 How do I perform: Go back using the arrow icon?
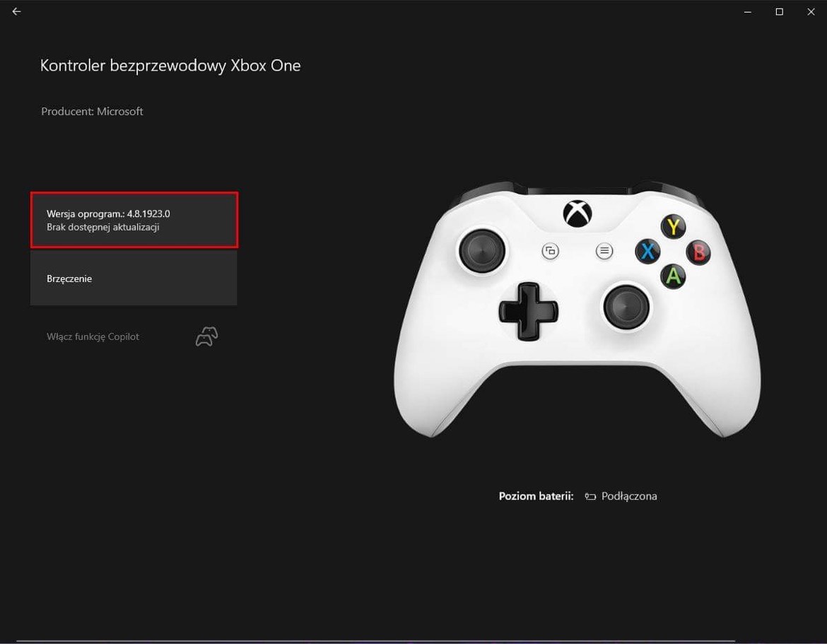tap(16, 11)
